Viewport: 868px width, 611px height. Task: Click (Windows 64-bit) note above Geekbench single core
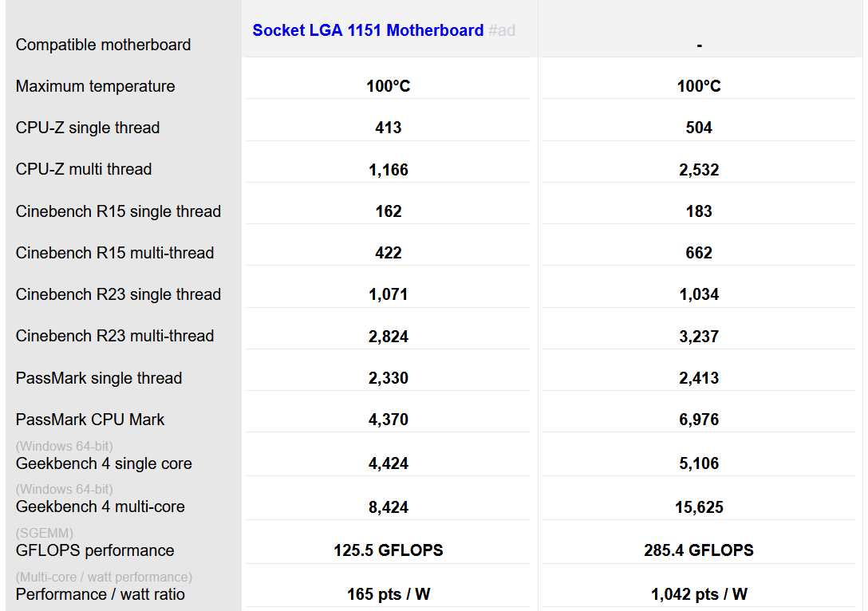click(64, 446)
